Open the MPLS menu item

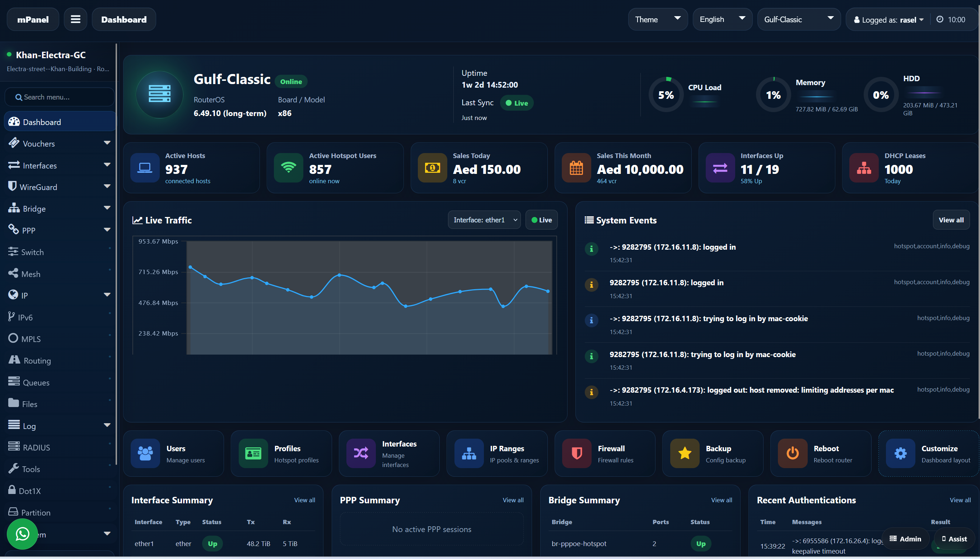tap(60, 339)
